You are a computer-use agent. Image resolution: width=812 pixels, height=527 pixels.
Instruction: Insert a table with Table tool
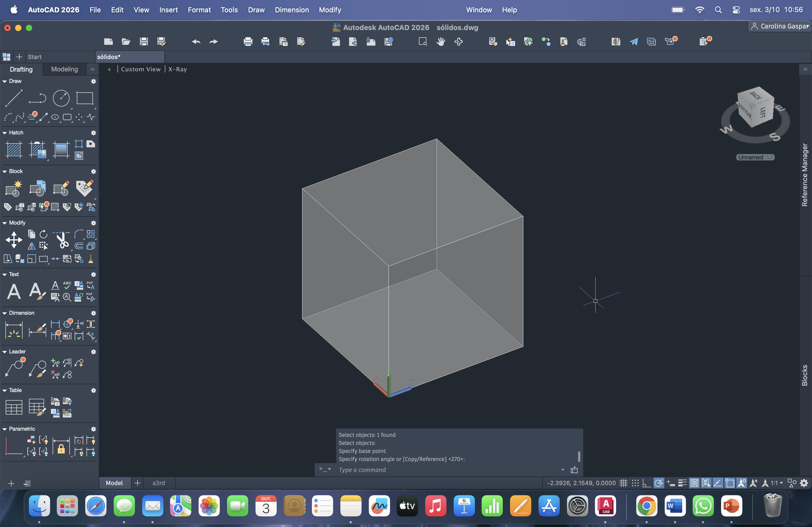(x=14, y=407)
